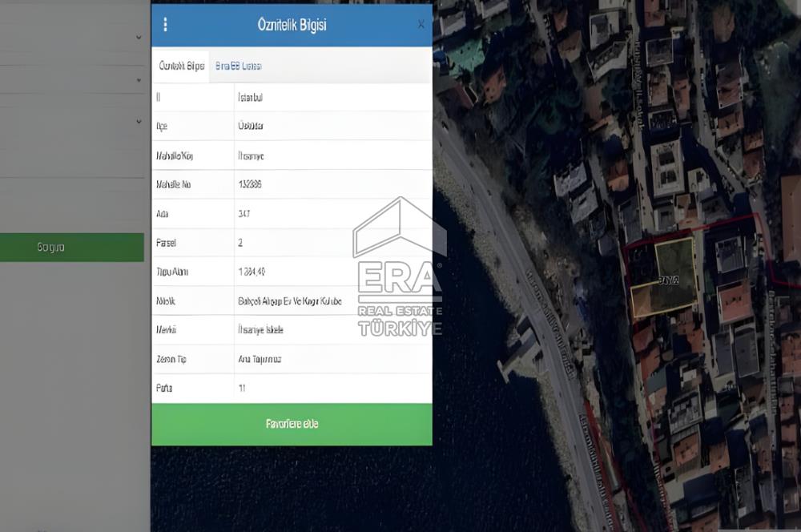Click the İstanbul value in İl row

[x=251, y=97]
